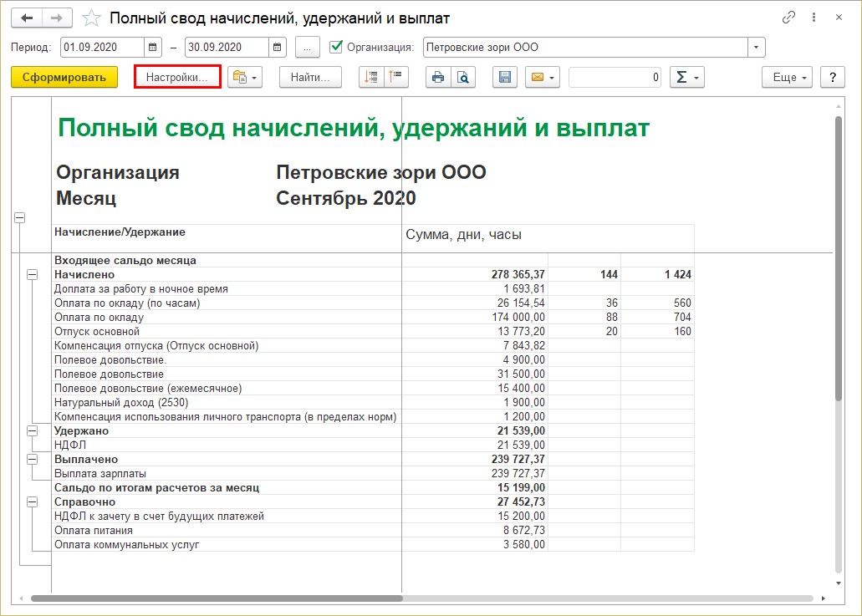This screenshot has height=616, width=862.
Task: Copy link using the chain icon
Action: click(x=788, y=18)
